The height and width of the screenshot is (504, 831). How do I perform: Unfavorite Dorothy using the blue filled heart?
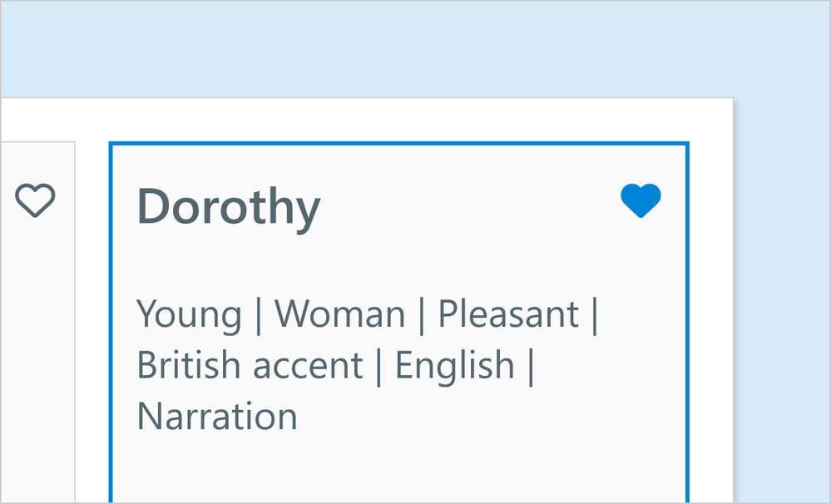(641, 201)
